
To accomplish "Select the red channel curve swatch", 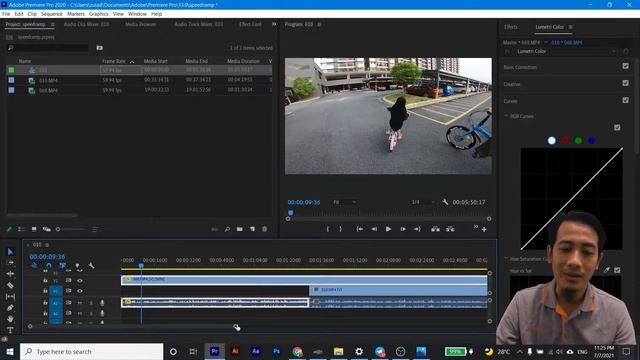I will 565,140.
